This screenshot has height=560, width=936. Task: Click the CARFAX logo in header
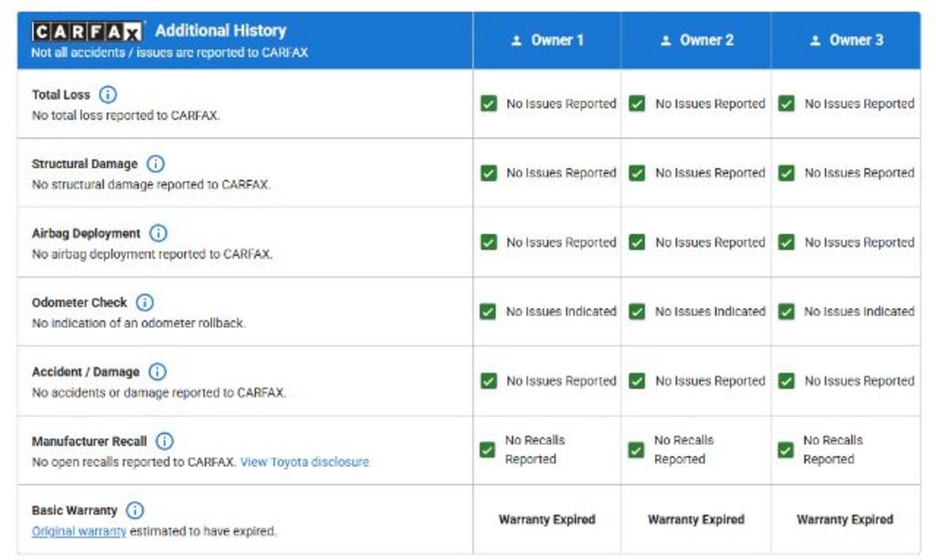(87, 32)
